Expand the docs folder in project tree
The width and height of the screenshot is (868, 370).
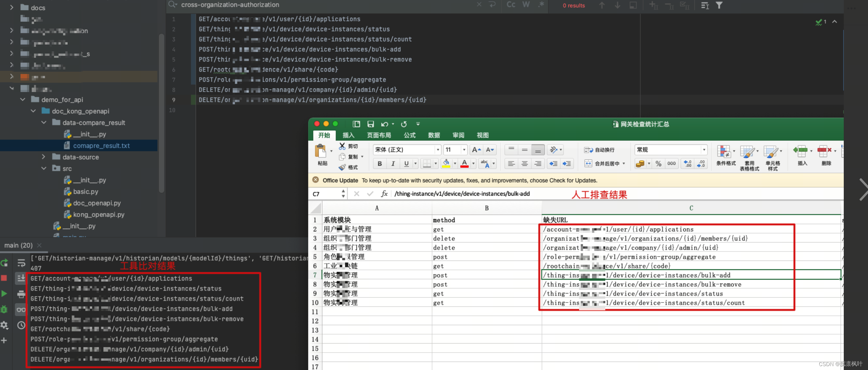(12, 7)
